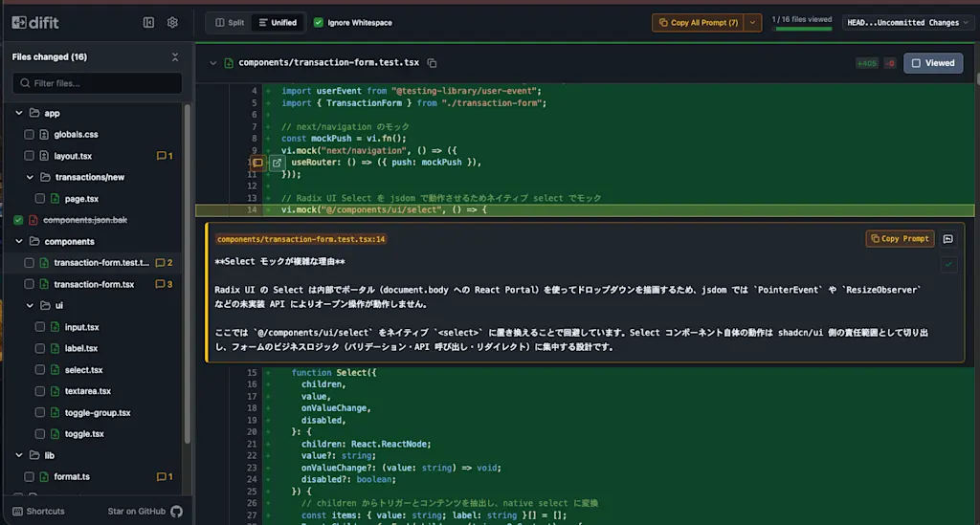Click the file type icon beside header filename

(229, 63)
